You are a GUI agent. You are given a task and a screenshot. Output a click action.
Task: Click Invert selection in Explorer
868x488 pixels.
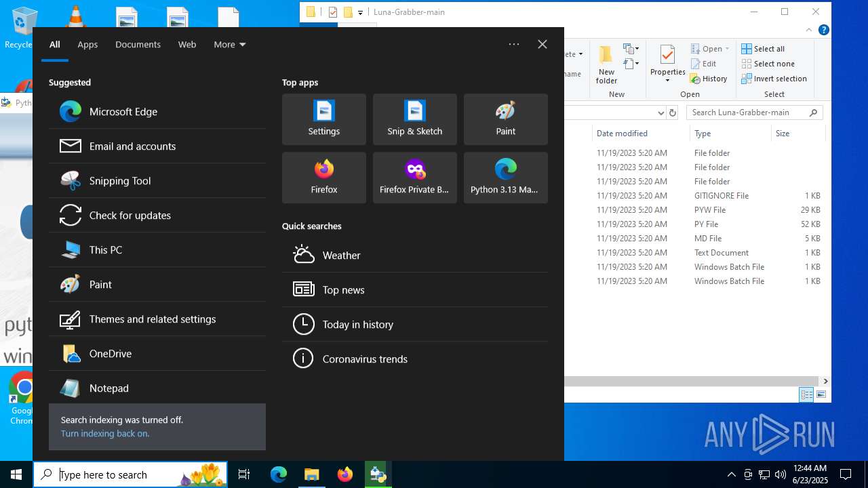coord(774,79)
